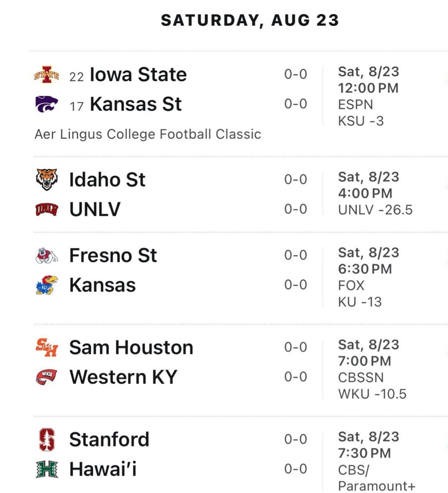Open the Stanford team name link
Viewport: 448px width, 493px height.
click(x=109, y=440)
